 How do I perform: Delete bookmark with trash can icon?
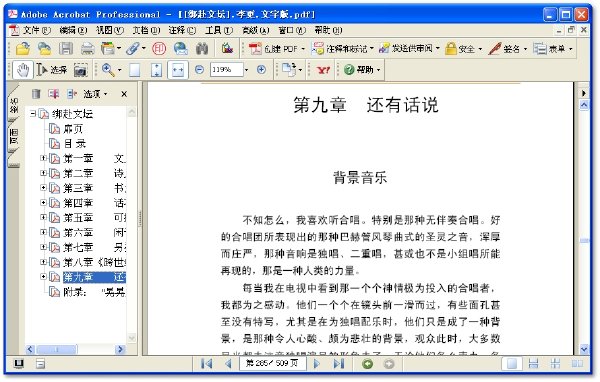pyautogui.click(x=36, y=94)
